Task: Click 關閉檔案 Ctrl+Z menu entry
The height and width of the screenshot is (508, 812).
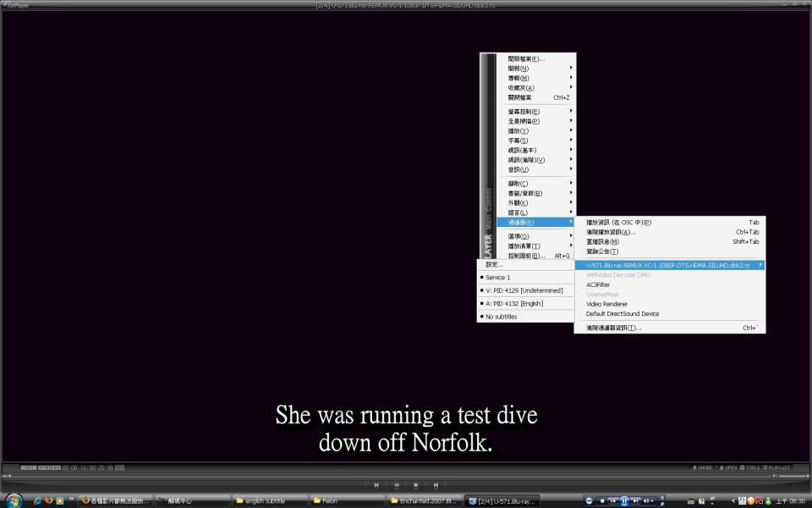Action: click(x=536, y=97)
